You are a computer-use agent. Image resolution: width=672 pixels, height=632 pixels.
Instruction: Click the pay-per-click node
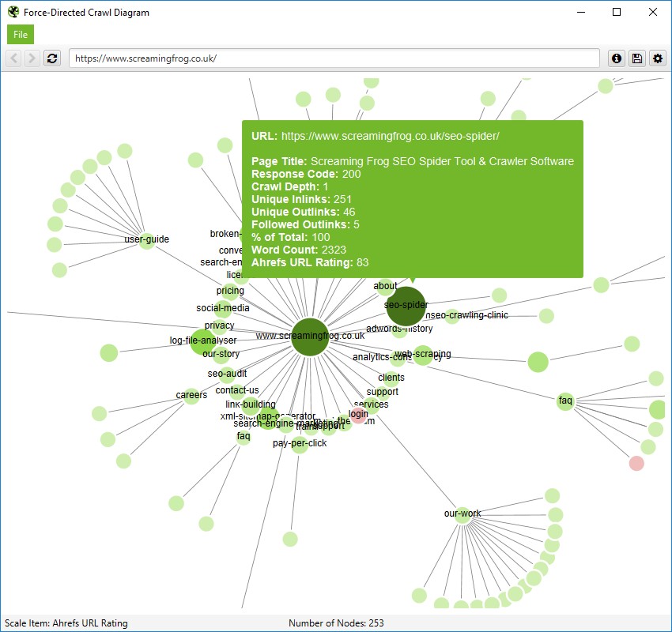coord(299,445)
